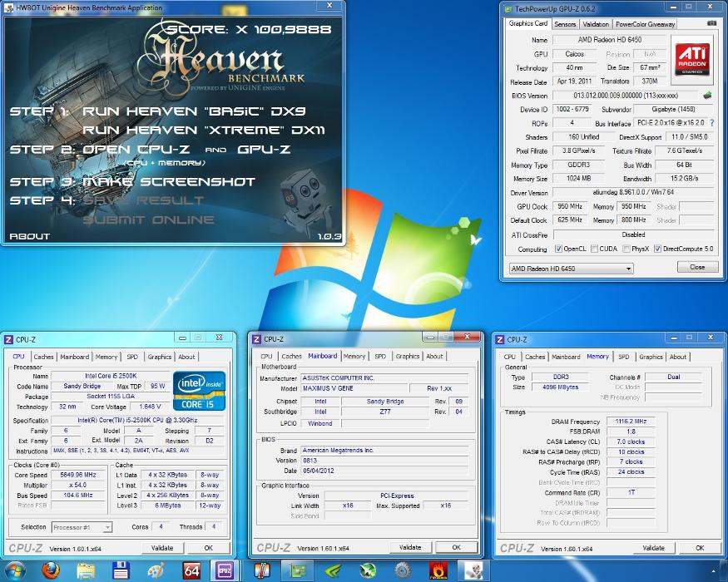Click SUBMIT ONLINE in Heaven window
This screenshot has width=728, height=582.
pyautogui.click(x=148, y=220)
